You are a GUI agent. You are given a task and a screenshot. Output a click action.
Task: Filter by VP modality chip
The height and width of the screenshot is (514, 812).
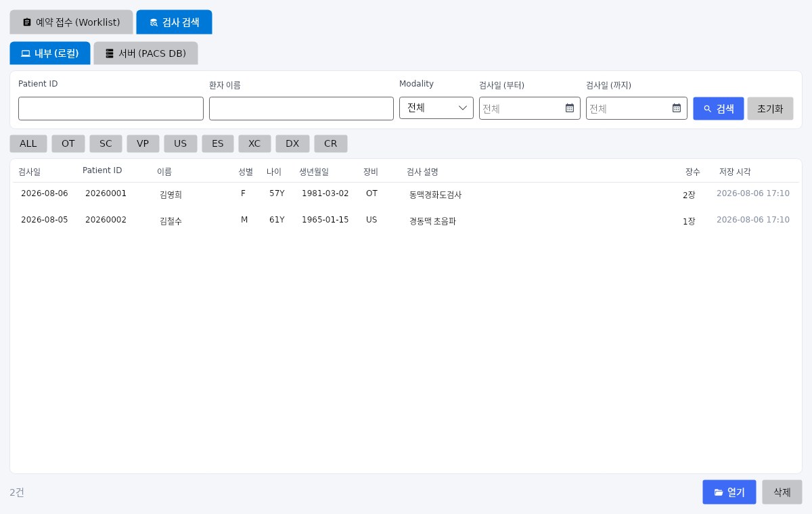(x=143, y=143)
